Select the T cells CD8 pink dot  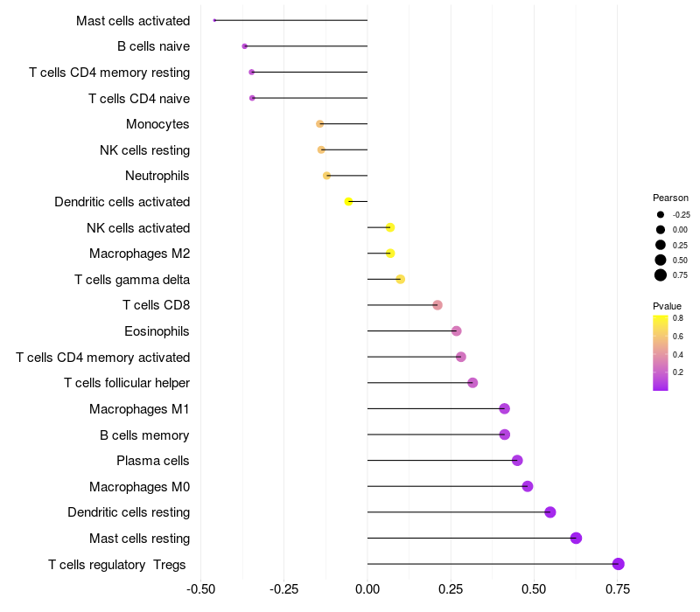437,305
